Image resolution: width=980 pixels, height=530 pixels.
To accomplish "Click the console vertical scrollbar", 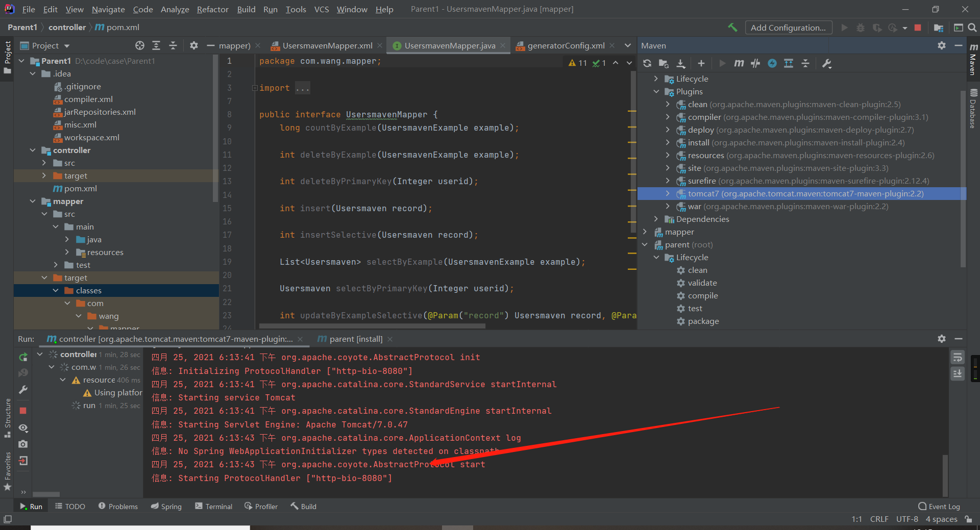I will tap(945, 475).
